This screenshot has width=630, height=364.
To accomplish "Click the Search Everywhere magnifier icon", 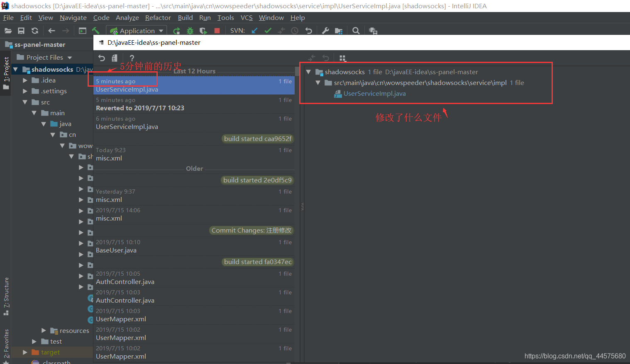I will click(x=356, y=31).
